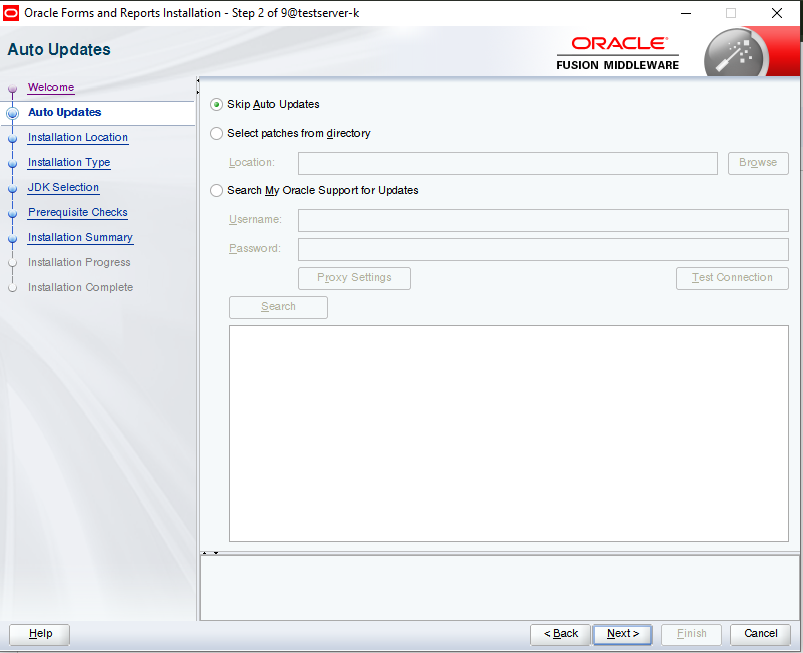Focus the Location text field
The width and height of the screenshot is (803, 653).
point(508,163)
